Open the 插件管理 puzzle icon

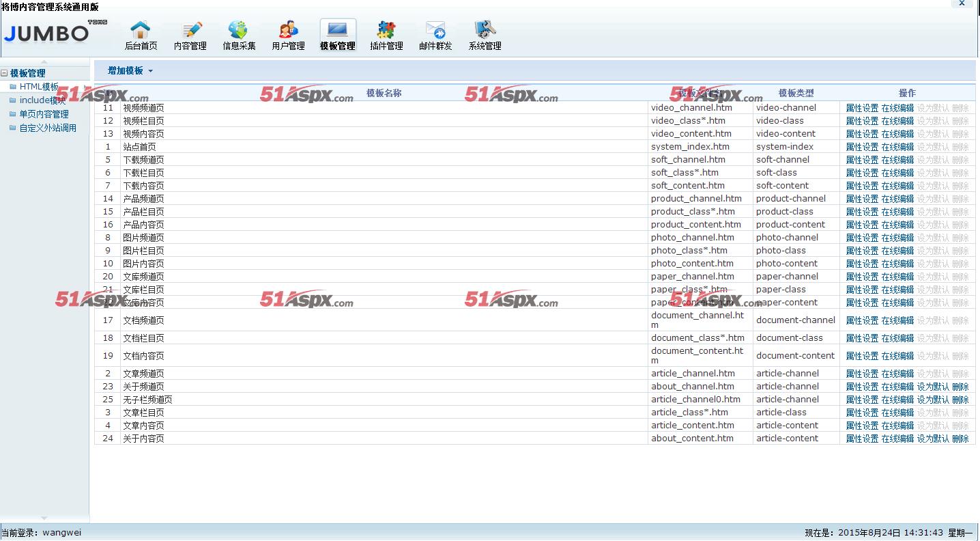point(386,31)
